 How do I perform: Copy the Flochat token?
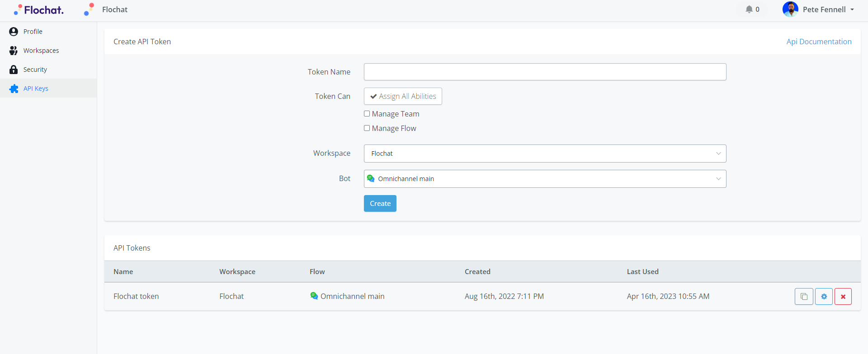804,297
